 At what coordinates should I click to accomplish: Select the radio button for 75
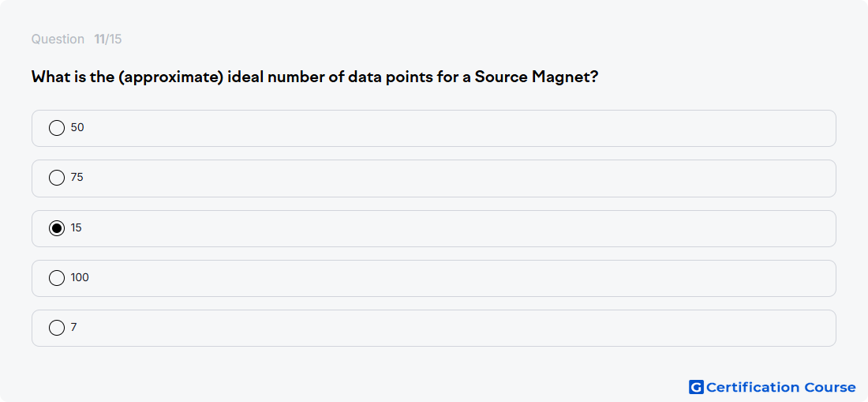pyautogui.click(x=57, y=178)
